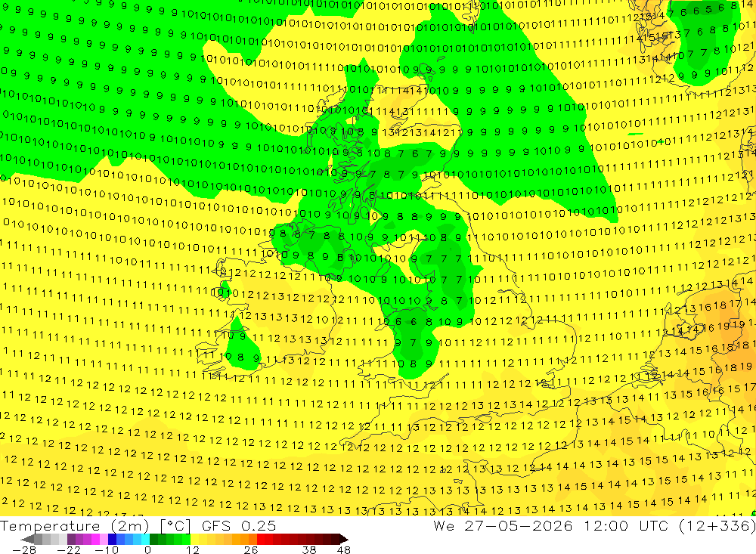The height and width of the screenshot is (554, 756).
Task: Click the 'We' weekday abbreviation text
Action: [444, 526]
